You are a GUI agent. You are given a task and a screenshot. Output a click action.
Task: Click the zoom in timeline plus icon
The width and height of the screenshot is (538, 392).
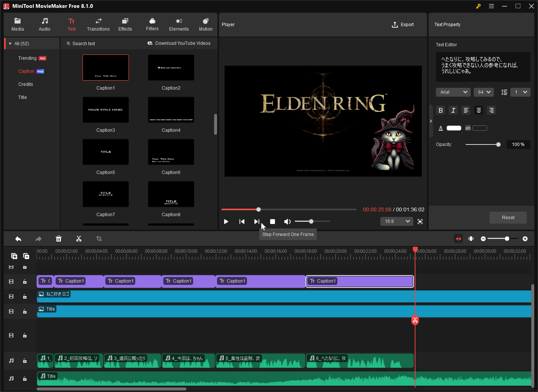click(525, 239)
